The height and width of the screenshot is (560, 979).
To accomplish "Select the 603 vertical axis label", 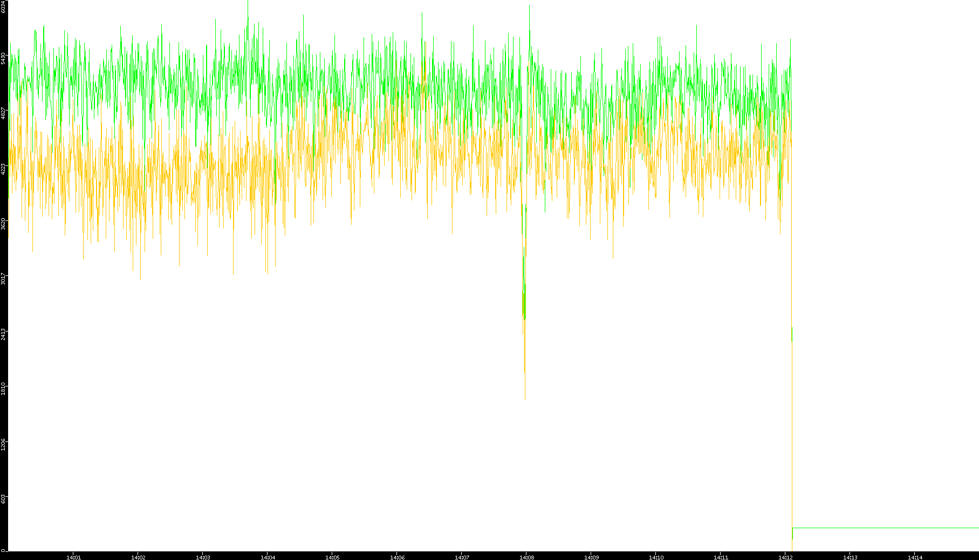I will [x=3, y=499].
